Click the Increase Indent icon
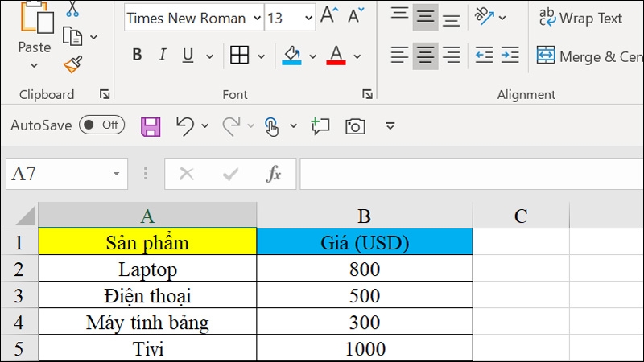The image size is (644, 362). click(510, 55)
